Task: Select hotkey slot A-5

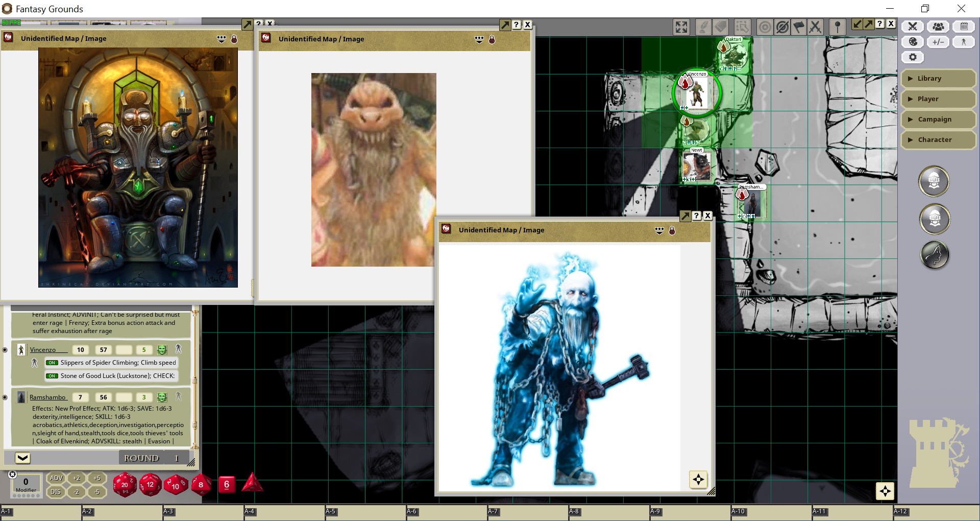Action: click(x=365, y=513)
